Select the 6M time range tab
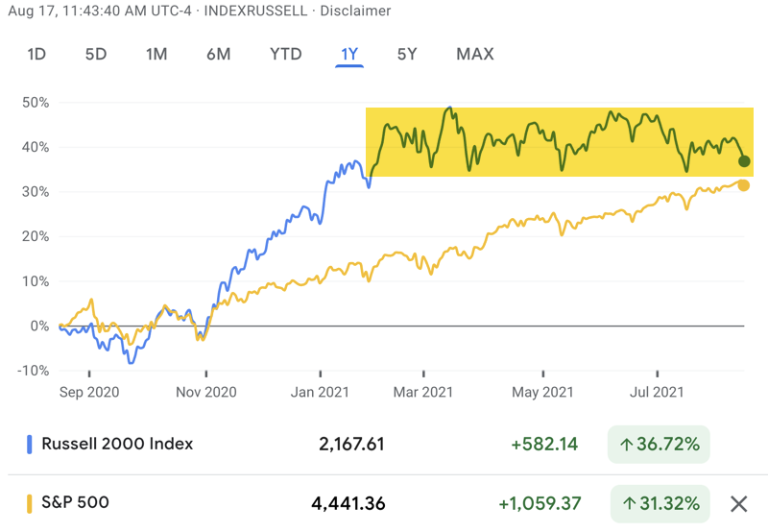 (218, 54)
